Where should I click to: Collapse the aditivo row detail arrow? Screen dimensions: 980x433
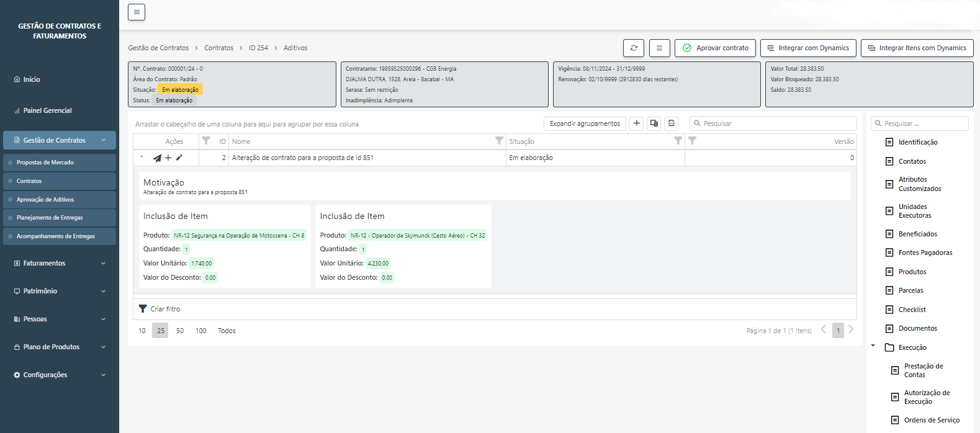[142, 157]
